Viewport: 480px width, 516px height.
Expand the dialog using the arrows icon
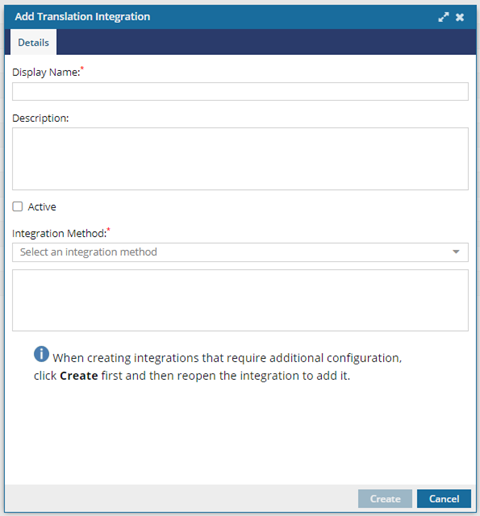(x=443, y=17)
